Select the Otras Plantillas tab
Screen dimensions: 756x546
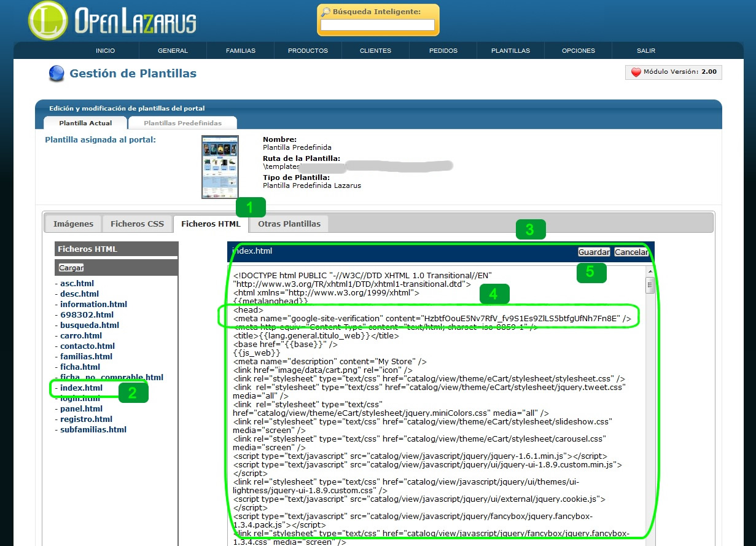coord(289,224)
